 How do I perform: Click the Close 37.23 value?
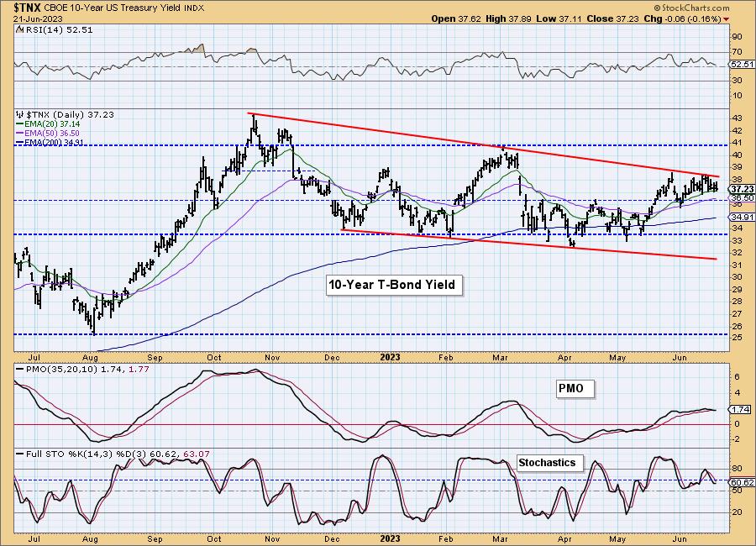(613, 18)
